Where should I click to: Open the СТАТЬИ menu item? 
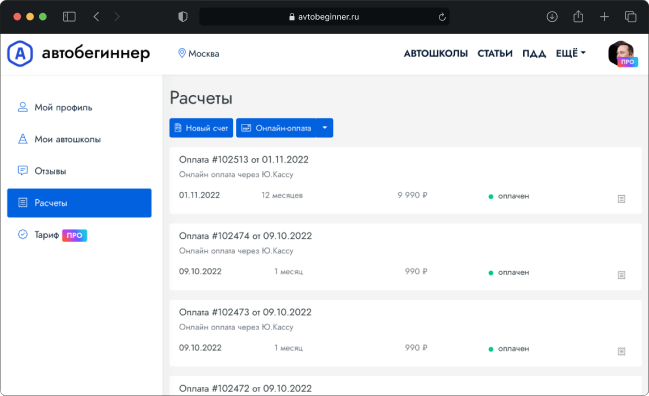495,53
